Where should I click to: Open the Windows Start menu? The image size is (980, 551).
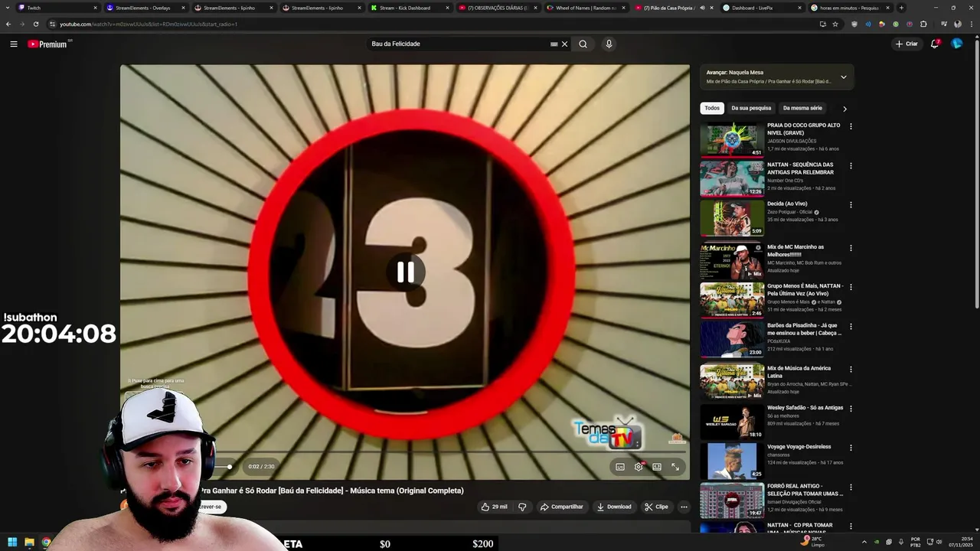[12, 543]
